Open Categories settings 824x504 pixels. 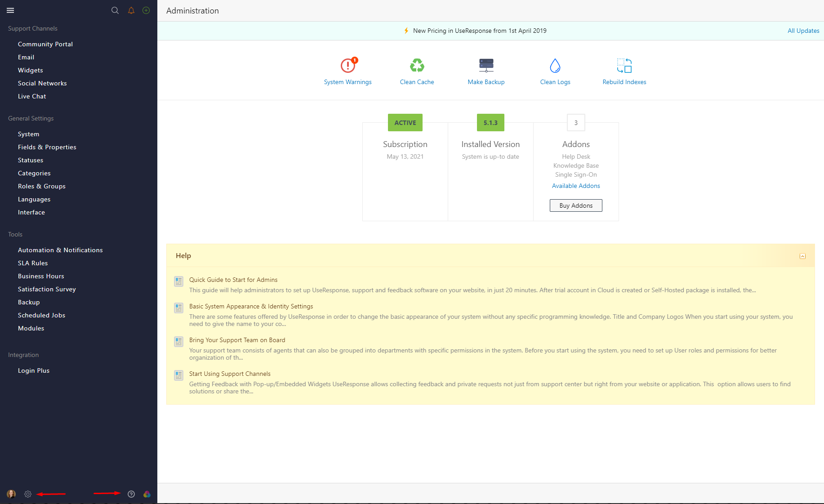click(34, 173)
